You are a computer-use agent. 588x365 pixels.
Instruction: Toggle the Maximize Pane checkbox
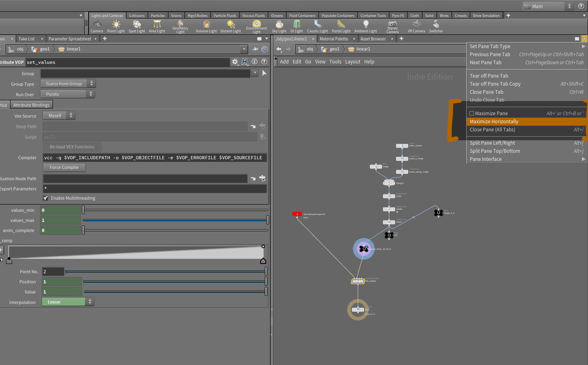(471, 114)
